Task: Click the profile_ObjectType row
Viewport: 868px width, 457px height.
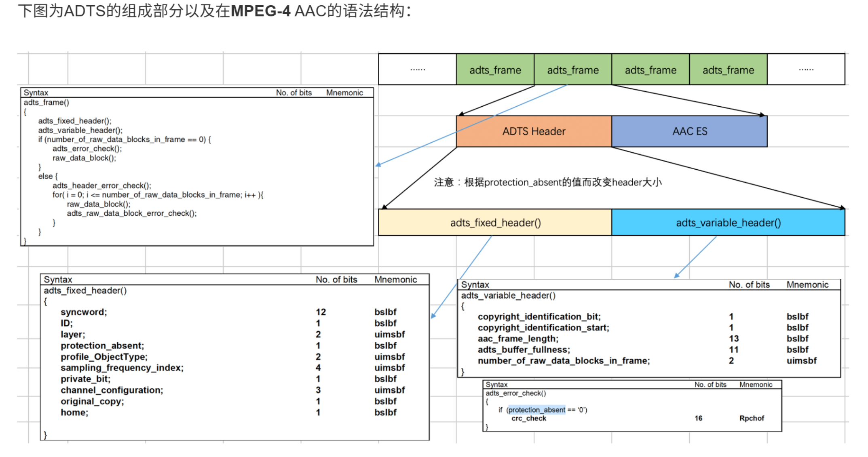Action: point(104,357)
